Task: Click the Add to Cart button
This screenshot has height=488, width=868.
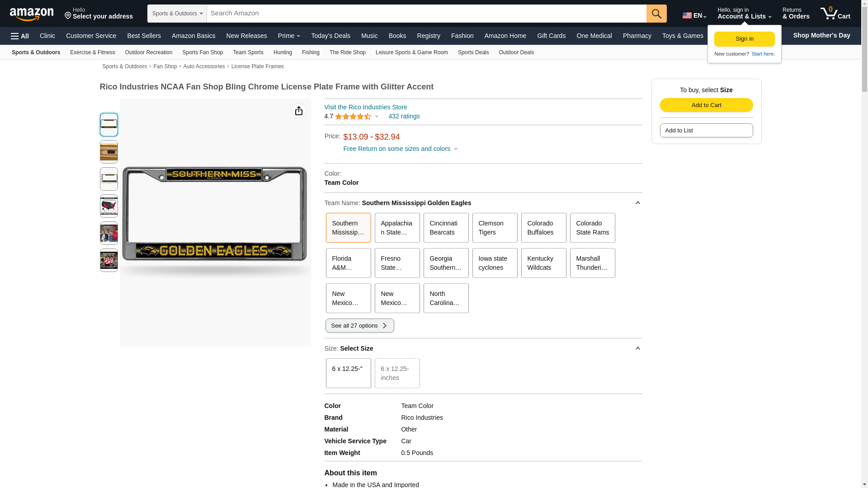Action: [x=706, y=105]
